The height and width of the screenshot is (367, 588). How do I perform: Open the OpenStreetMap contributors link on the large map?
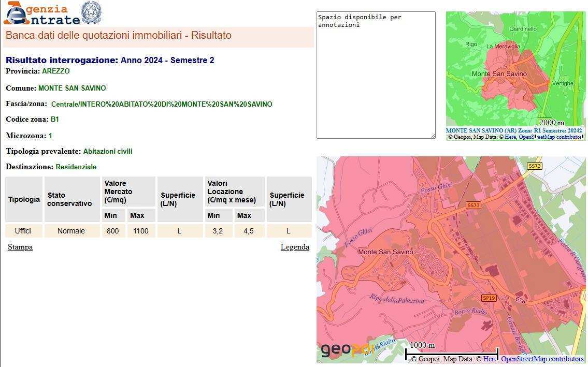[x=542, y=359]
